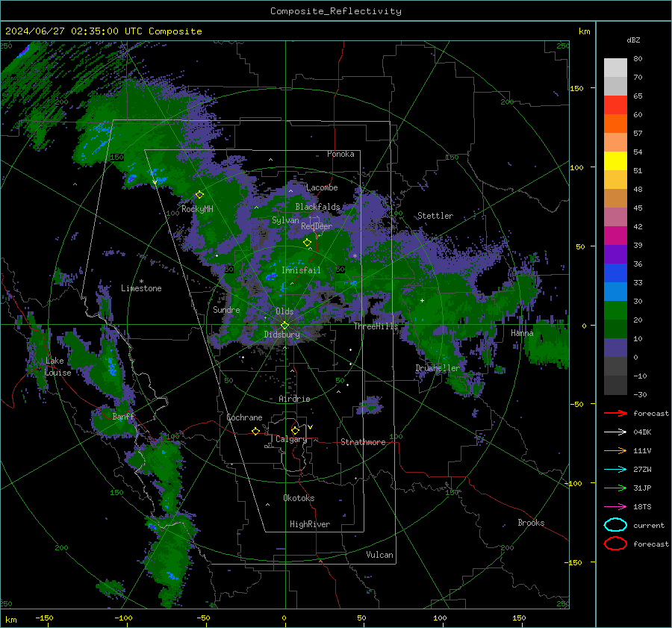Select the Didsbury label

(x=281, y=335)
